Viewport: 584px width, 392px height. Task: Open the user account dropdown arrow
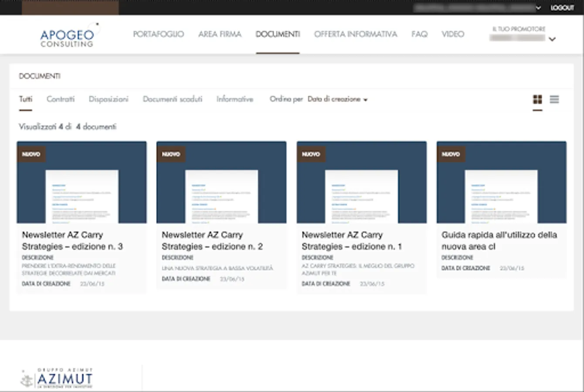tap(538, 8)
